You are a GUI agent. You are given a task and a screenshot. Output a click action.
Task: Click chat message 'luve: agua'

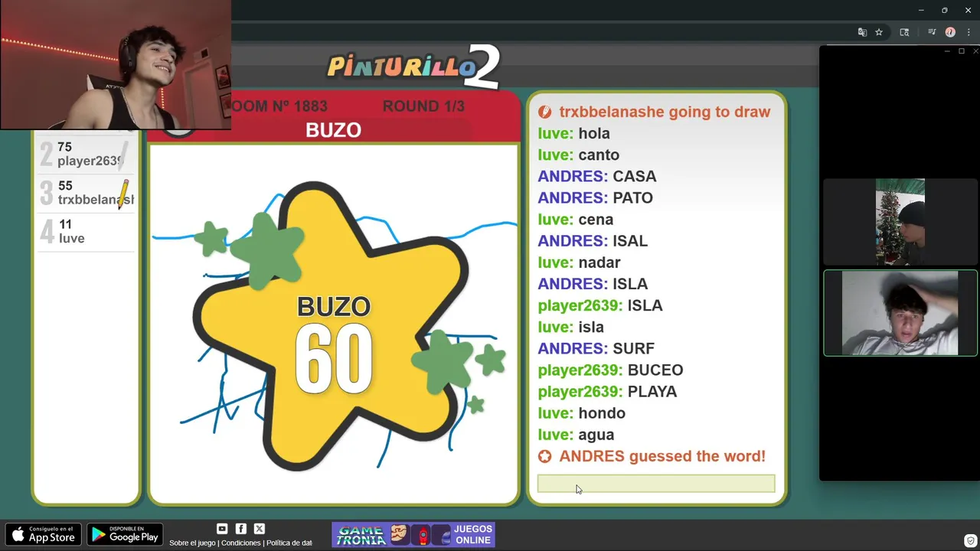coord(576,434)
